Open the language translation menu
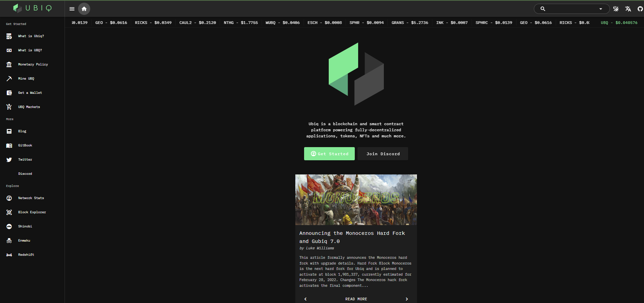The width and height of the screenshot is (644, 303). pos(628,9)
